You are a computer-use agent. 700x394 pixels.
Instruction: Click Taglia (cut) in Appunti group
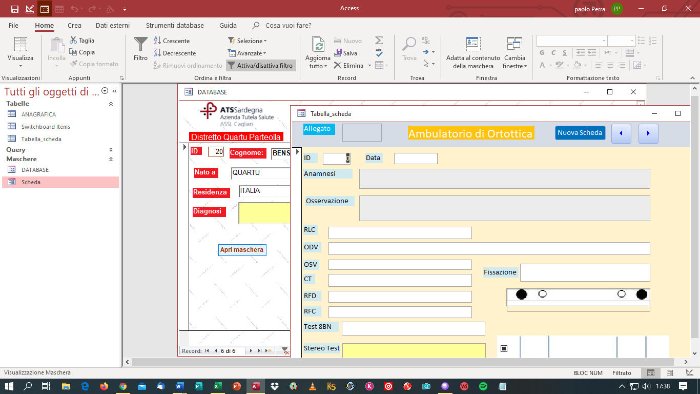click(x=82, y=41)
